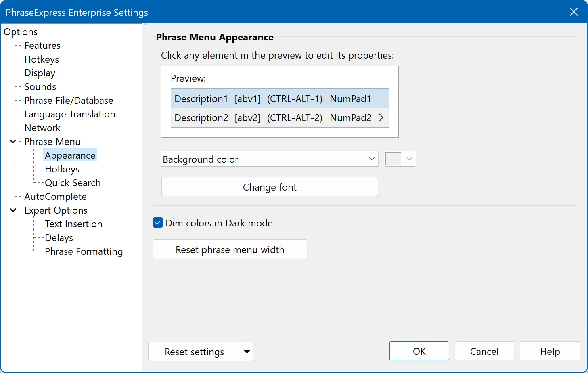Open the Quick Search settings page

tap(73, 182)
